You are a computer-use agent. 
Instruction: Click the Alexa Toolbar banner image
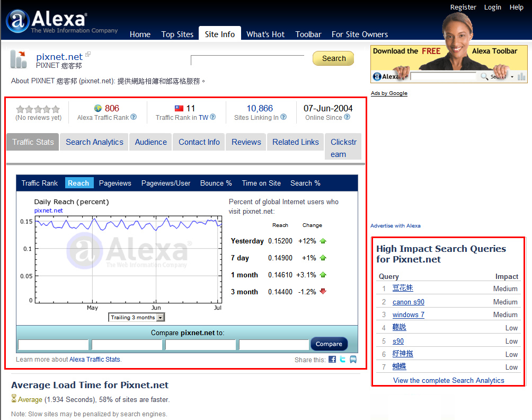click(449, 64)
